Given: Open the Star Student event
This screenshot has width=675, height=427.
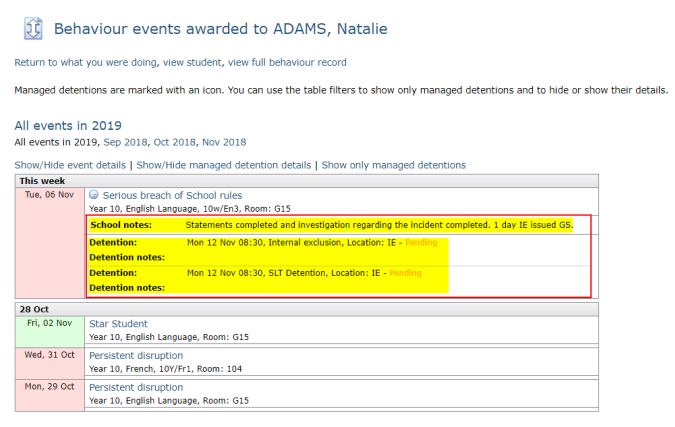Looking at the screenshot, I should click(118, 324).
